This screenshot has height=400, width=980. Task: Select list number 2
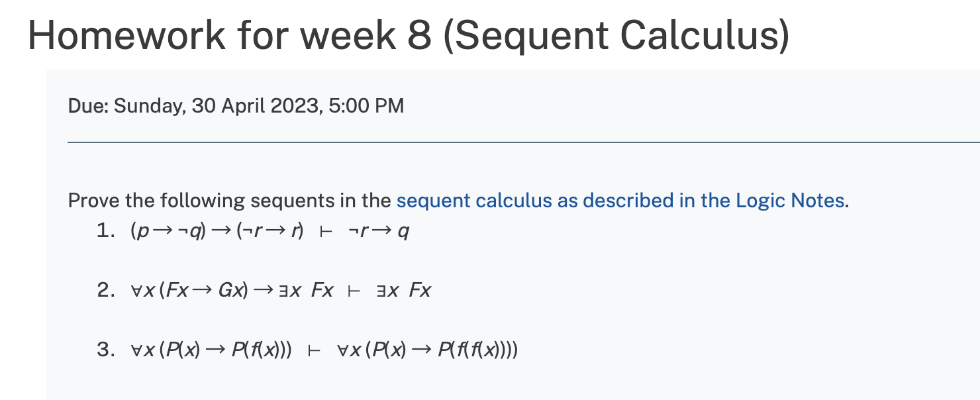[106, 290]
